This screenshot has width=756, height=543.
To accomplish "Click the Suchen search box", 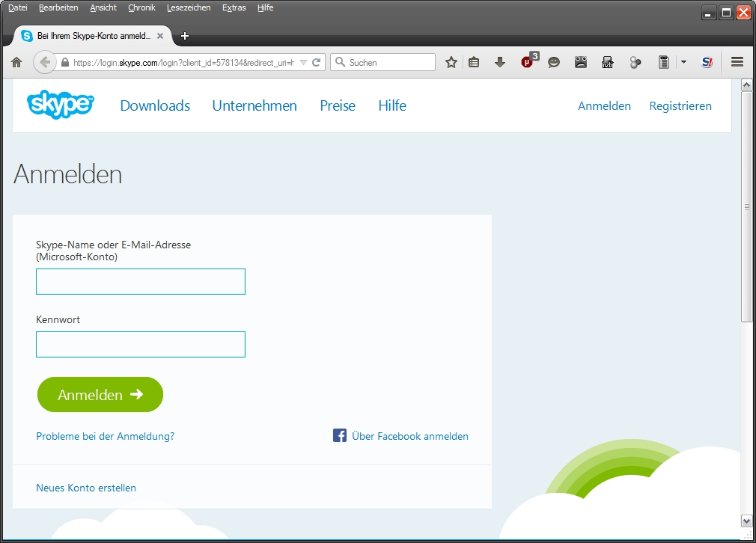I will 382,62.
